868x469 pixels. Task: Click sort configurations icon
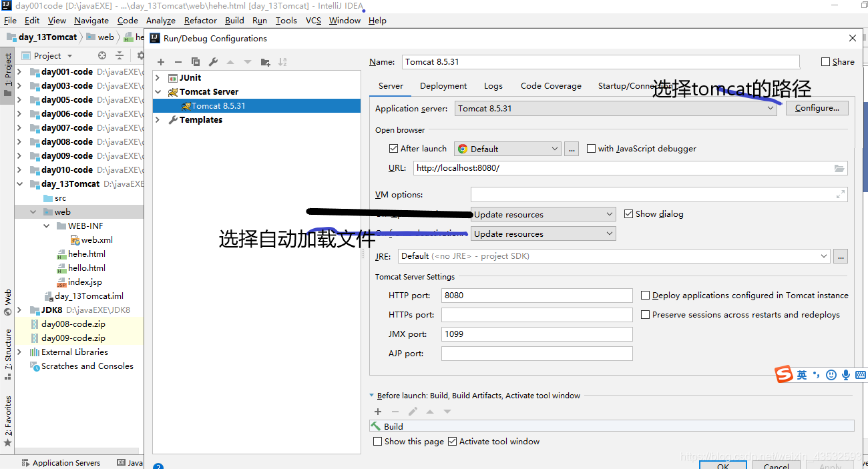click(282, 62)
